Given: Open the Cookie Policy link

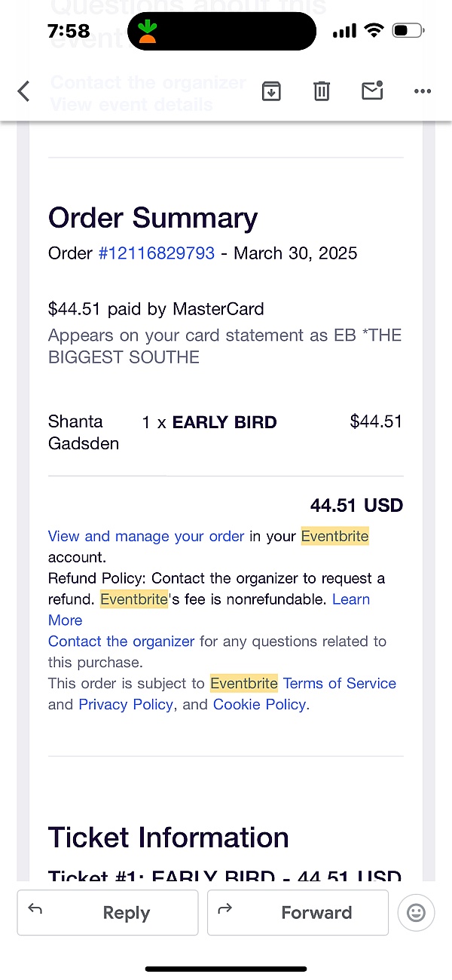Looking at the screenshot, I should click(260, 705).
